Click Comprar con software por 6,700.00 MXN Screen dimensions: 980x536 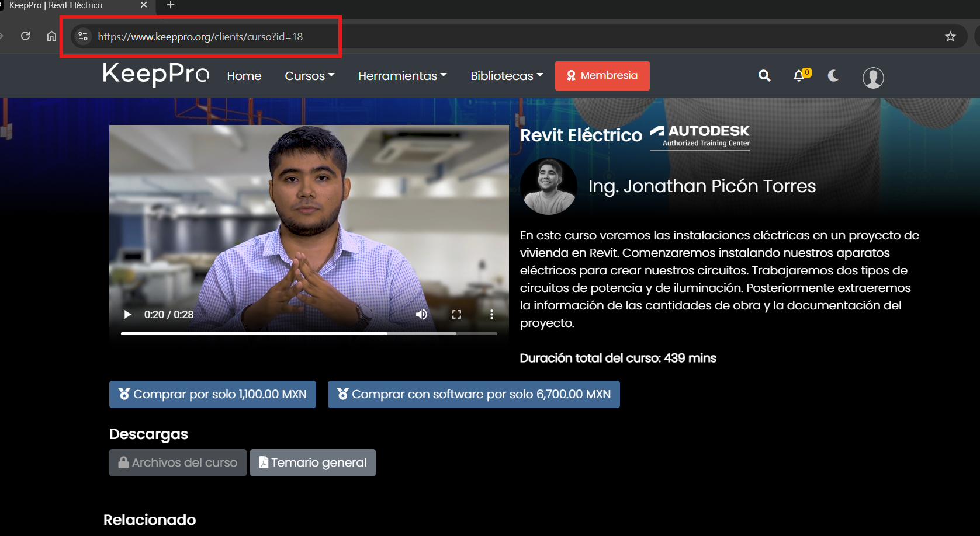pyautogui.click(x=474, y=394)
